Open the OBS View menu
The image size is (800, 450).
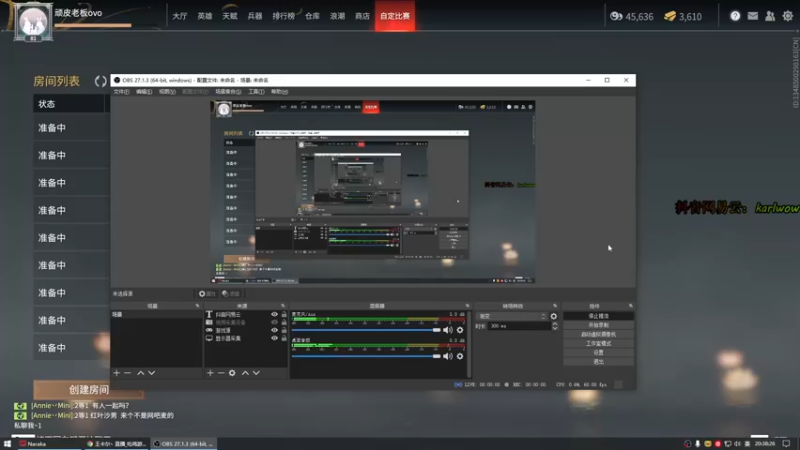[x=167, y=92]
